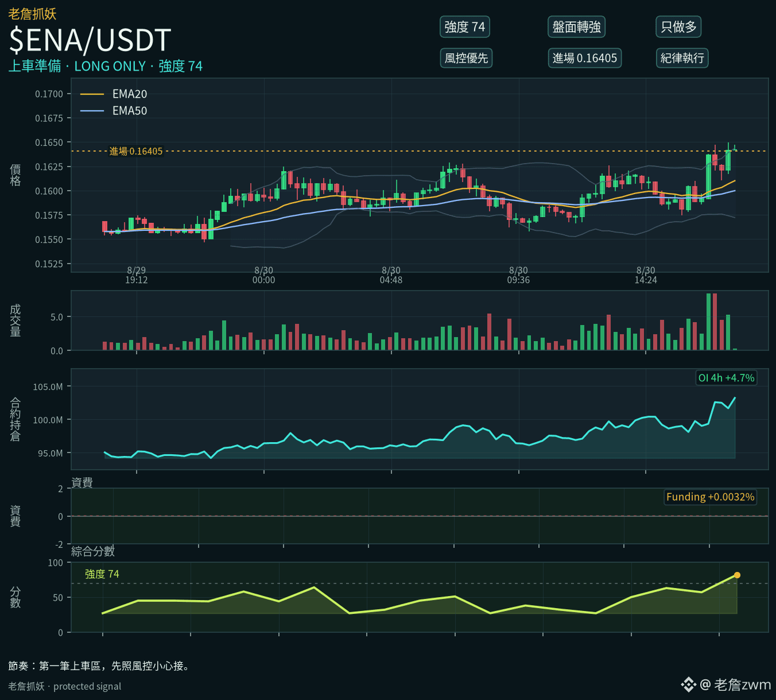Click the Funding +0.0032% label
Screen dimensions: 776x700
[x=710, y=497]
